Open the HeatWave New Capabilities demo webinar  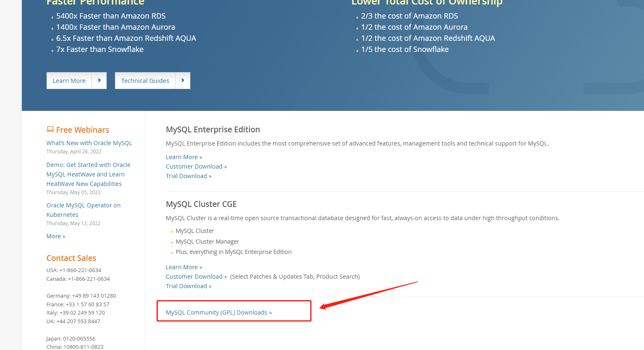(x=88, y=174)
